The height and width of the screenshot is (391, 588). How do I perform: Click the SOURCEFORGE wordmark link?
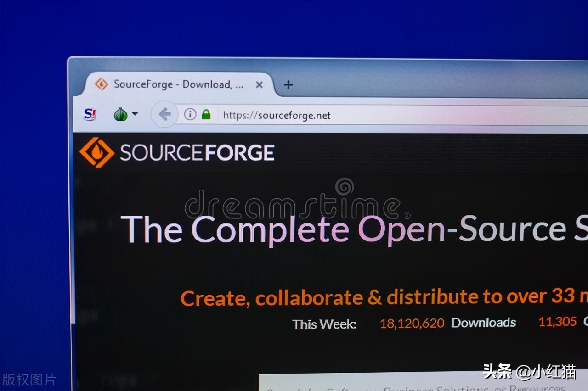197,153
